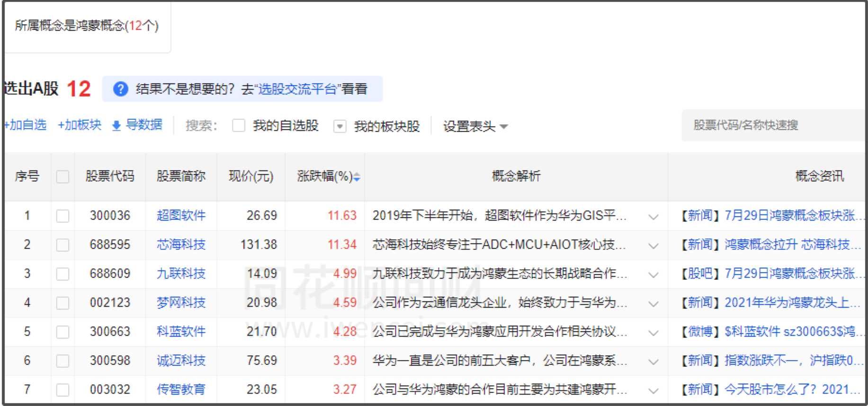868x406 pixels.
Task: Click change percentage 11.63
Action: 342,215
